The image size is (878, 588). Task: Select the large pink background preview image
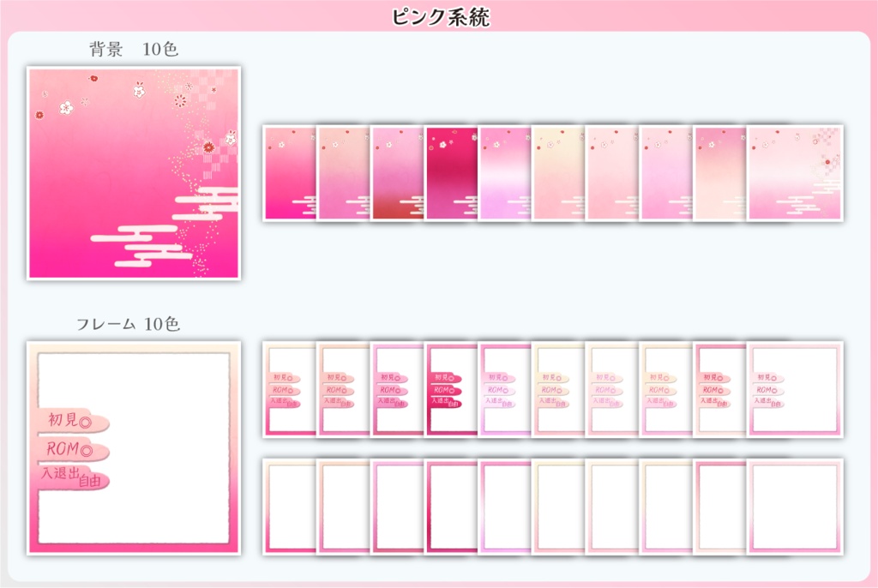(x=133, y=173)
